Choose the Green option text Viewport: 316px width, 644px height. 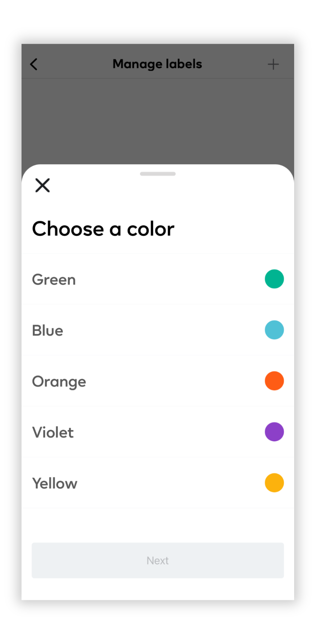pyautogui.click(x=54, y=279)
